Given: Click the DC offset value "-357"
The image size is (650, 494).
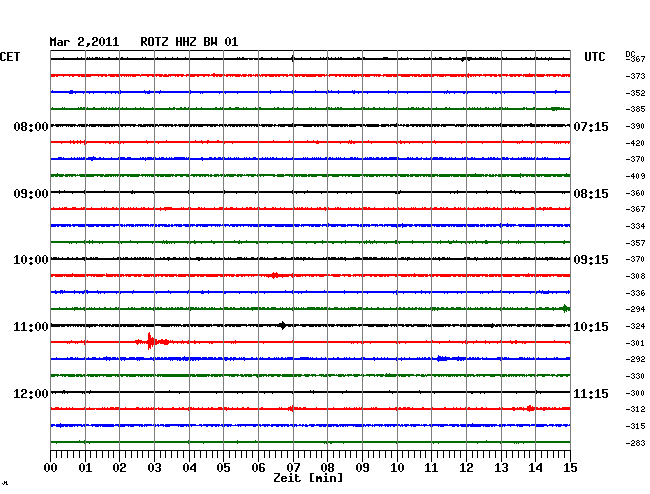Looking at the screenshot, I should [x=635, y=243].
